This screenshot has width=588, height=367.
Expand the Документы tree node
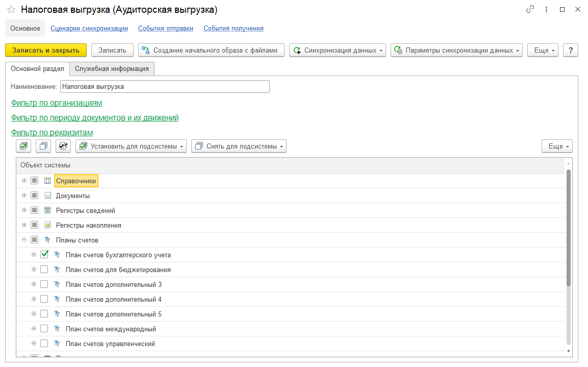click(24, 195)
